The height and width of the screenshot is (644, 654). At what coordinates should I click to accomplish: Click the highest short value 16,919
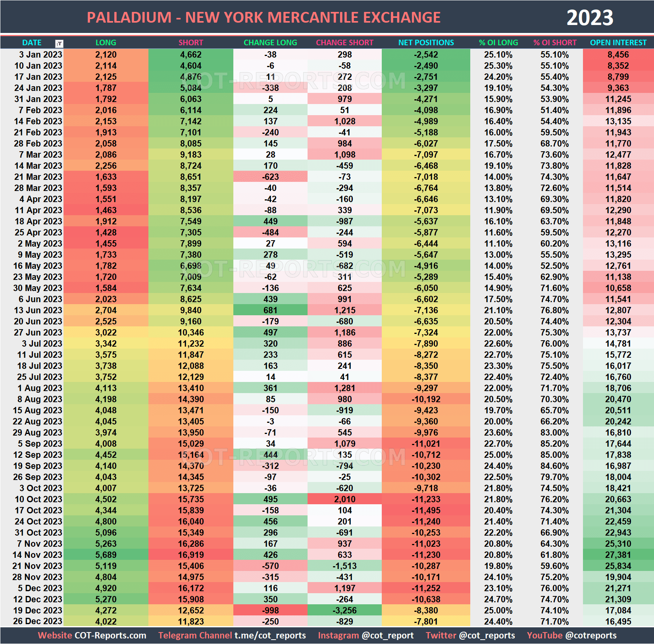191,555
